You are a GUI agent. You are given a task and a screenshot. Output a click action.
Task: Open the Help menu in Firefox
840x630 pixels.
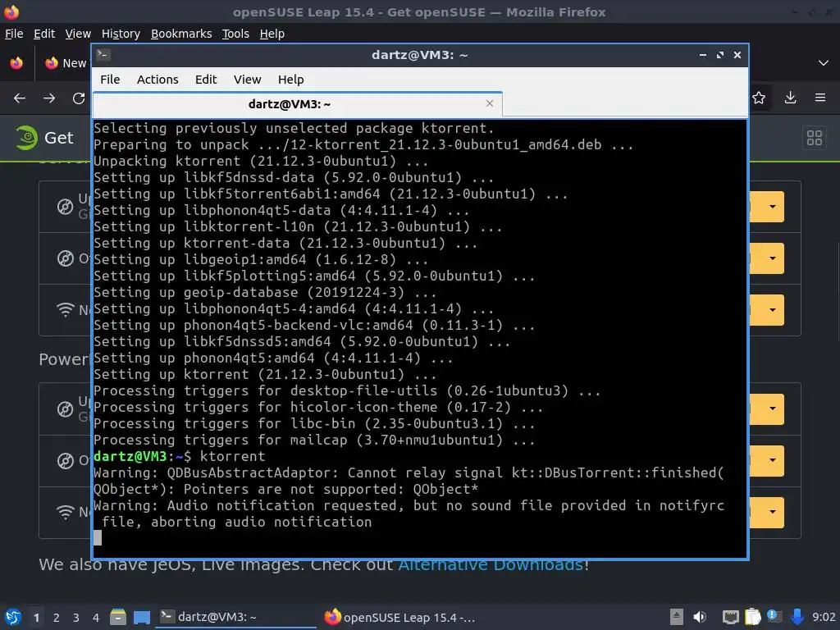(x=272, y=34)
